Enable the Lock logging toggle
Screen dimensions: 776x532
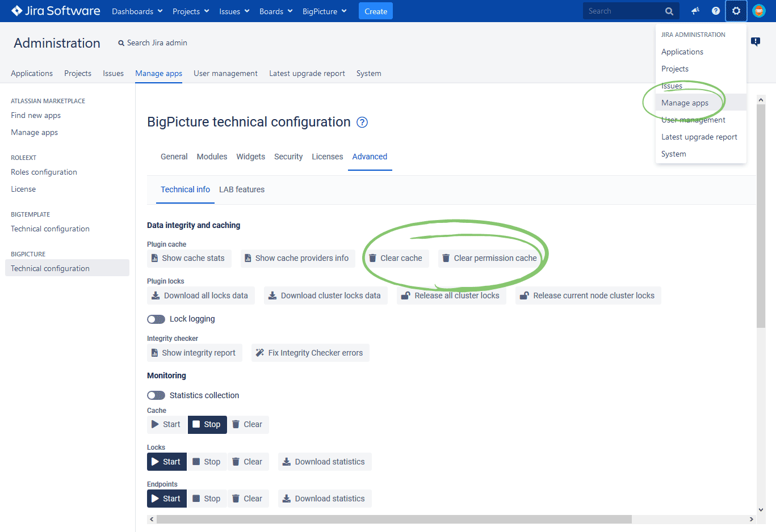pyautogui.click(x=156, y=319)
